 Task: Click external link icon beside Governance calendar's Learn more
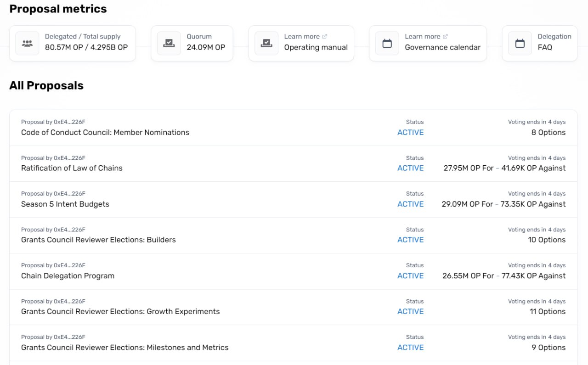tap(445, 36)
